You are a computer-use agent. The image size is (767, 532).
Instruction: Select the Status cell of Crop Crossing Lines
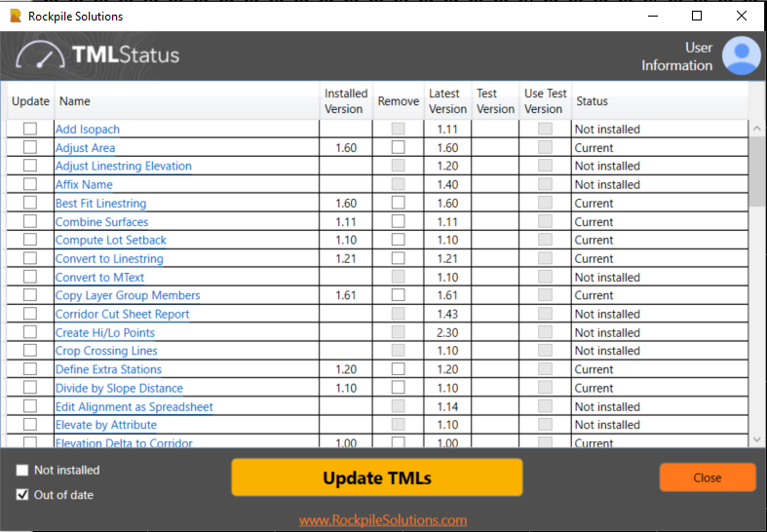(x=660, y=351)
